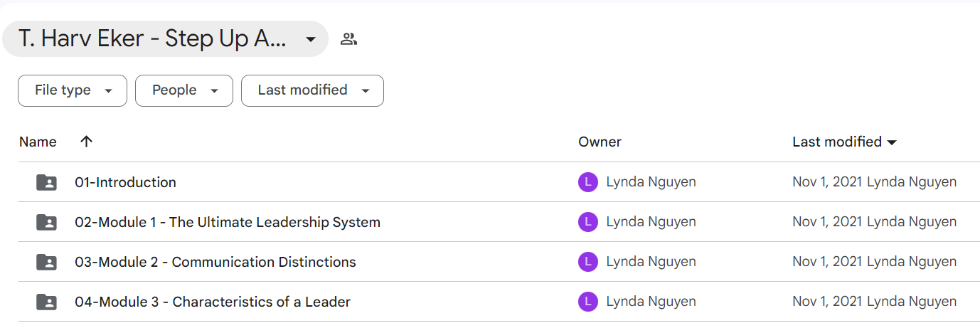The height and width of the screenshot is (333, 980).
Task: Select 04-Module 3 - Characteristics of a Leader
Action: tap(213, 302)
